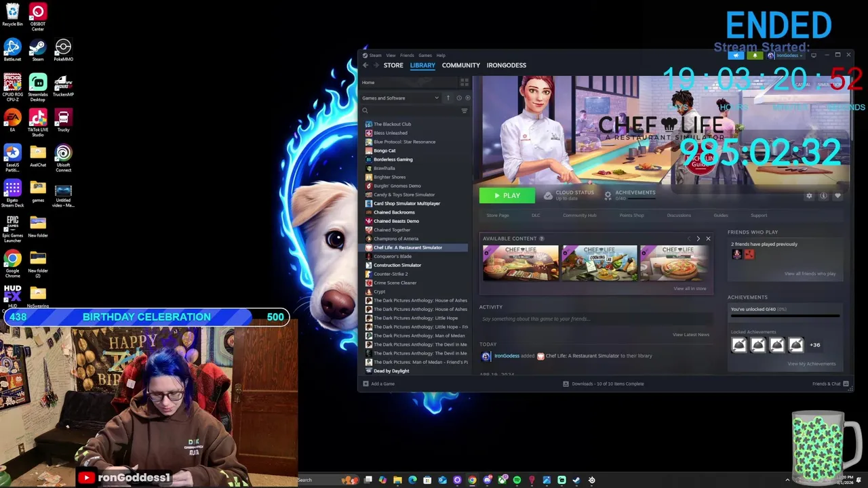Viewport: 868px width, 488px height.
Task: Open Steam announcements megaphone icon
Action: coord(736,56)
